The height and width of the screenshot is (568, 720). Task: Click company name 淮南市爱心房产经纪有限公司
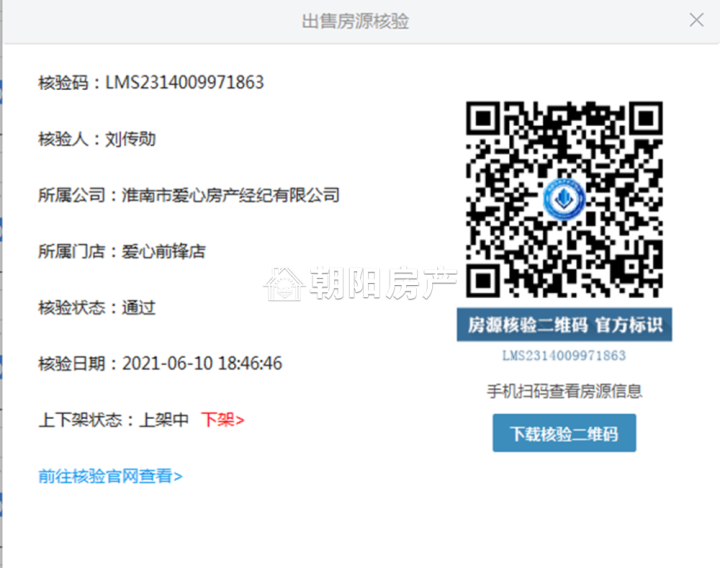231,195
